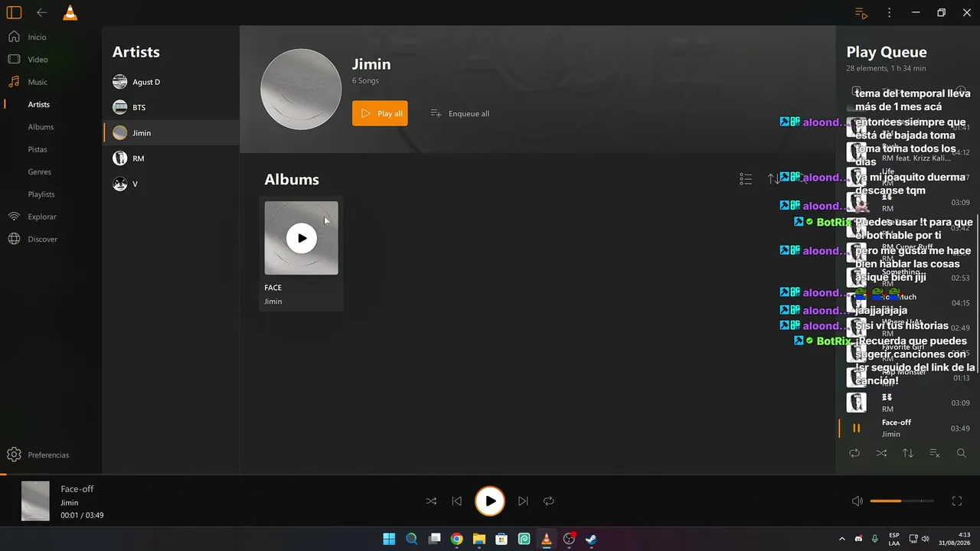Open File Explorer from the taskbar

[x=479, y=539]
